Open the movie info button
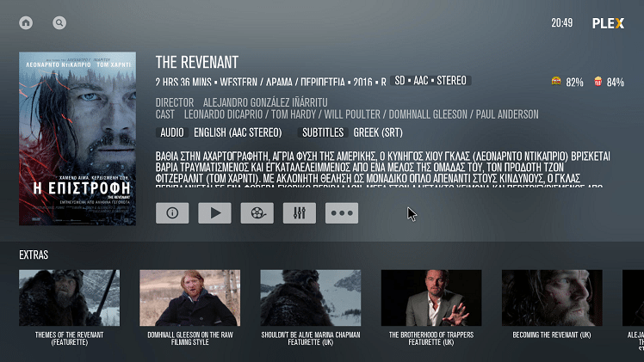Viewport: 644px width, 362px height. (x=172, y=213)
